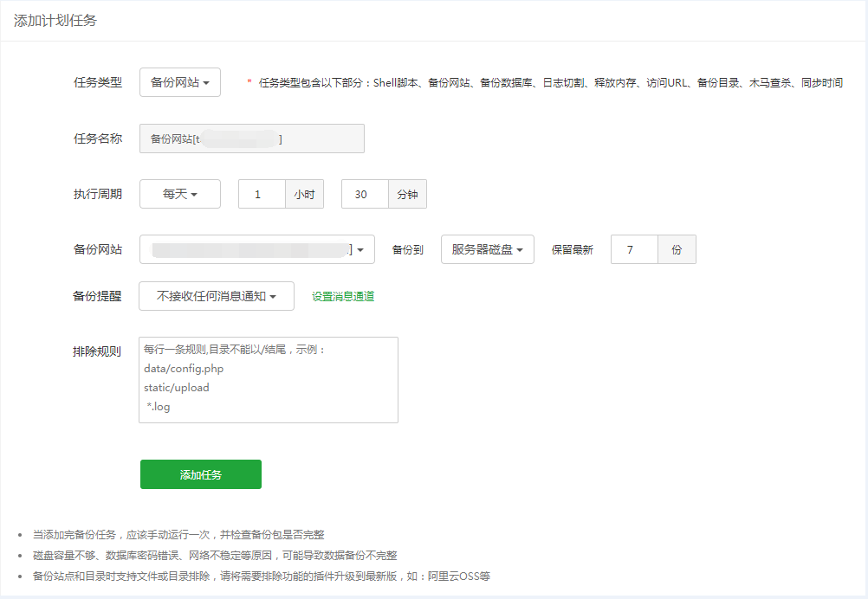Viewport: 868px width, 599px height.
Task: Expand the 每天 execution cycle dropdown
Action: point(180,194)
